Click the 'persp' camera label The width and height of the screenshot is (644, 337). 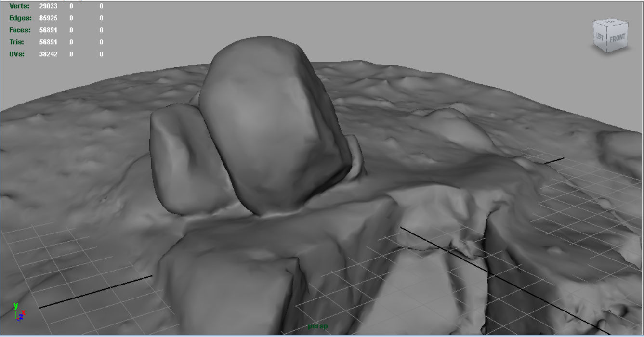[318, 326]
